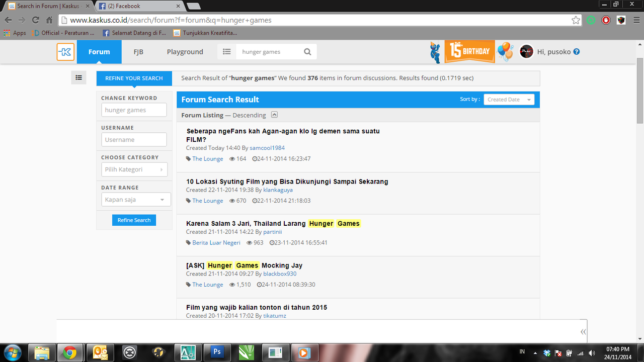Visit user blackbox930's profile
Image resolution: width=644 pixels, height=362 pixels.
point(280,274)
